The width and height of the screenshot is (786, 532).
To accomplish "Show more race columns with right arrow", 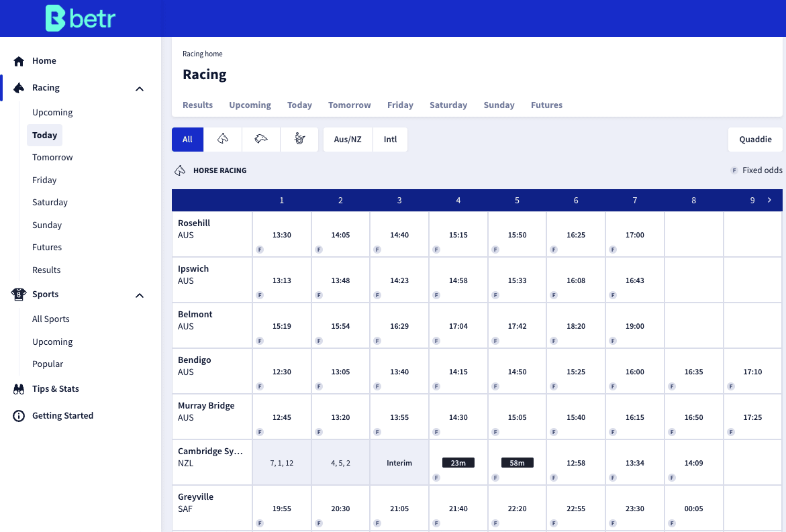I will click(769, 200).
